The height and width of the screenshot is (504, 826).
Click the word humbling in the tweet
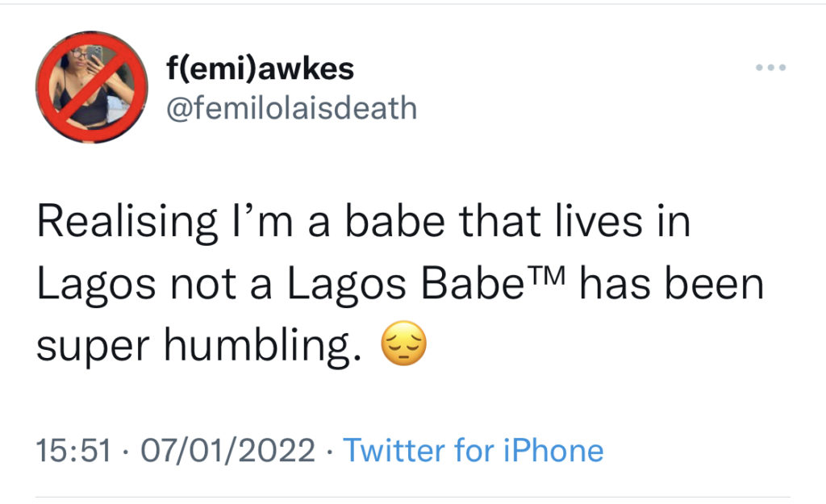pos(258,347)
